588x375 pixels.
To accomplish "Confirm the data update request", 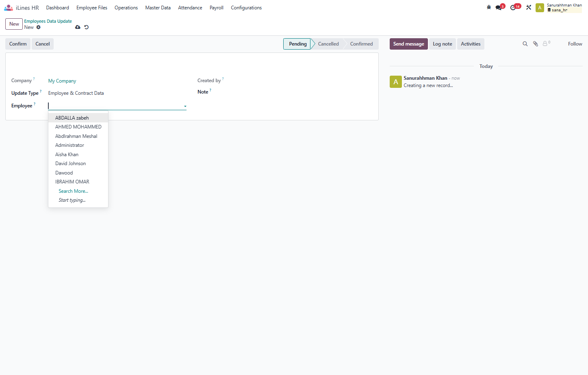I will (x=18, y=44).
